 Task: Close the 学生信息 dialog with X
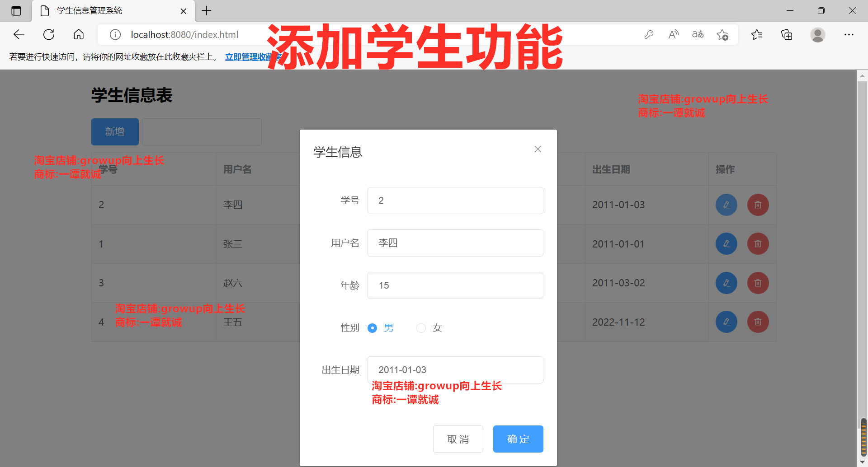(x=538, y=149)
